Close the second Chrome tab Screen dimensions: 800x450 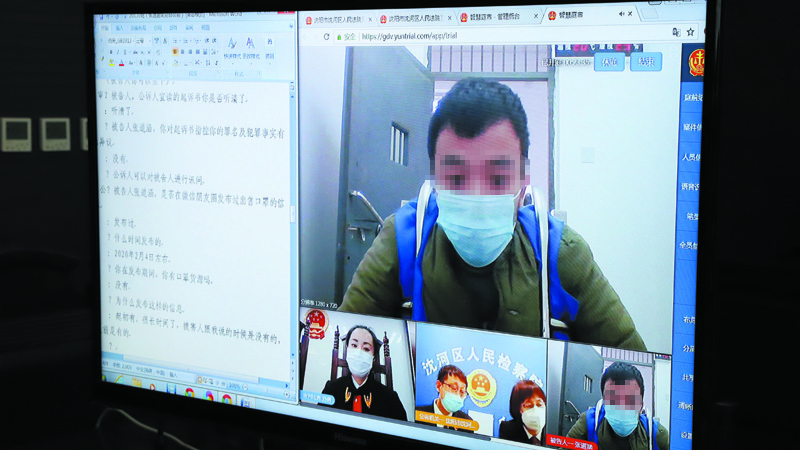(449, 18)
